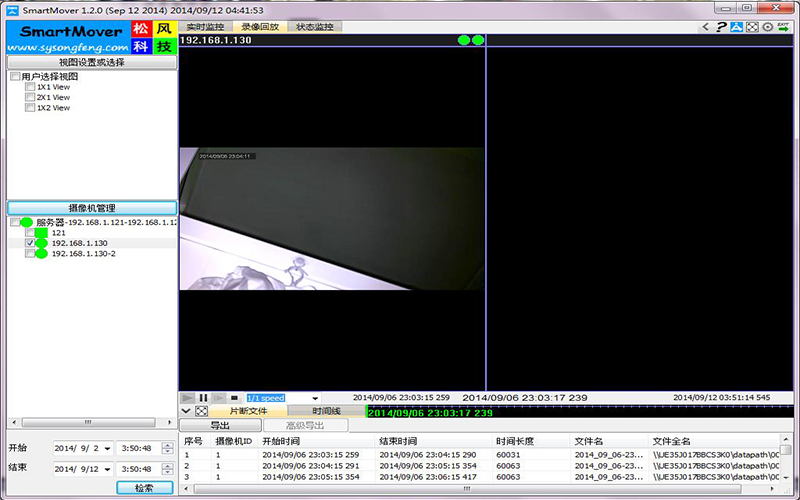Select the 192.168.1.130 video pane
Image resolution: width=800 pixels, height=500 pixels.
point(332,218)
